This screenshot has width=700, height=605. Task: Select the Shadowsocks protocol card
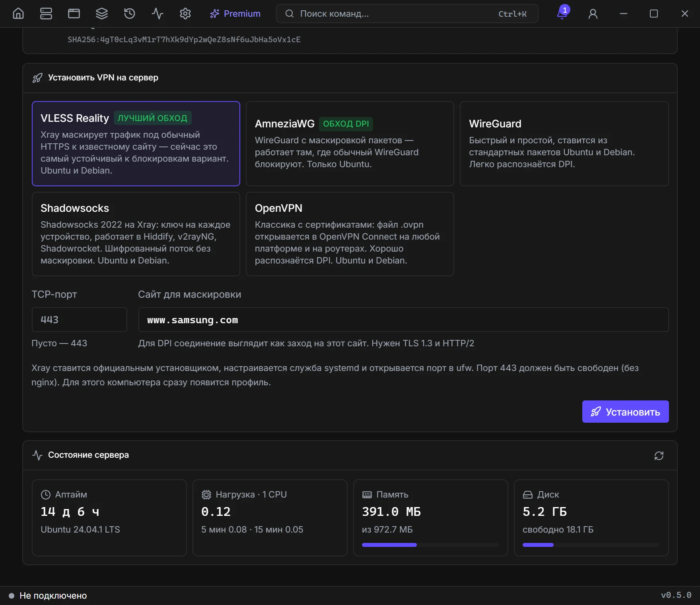pyautogui.click(x=136, y=234)
